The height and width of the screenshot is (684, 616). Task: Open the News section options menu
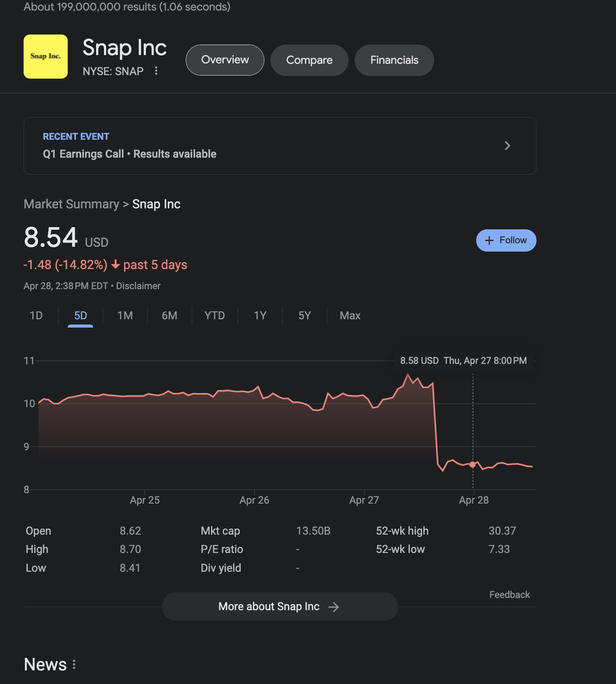coord(74,664)
